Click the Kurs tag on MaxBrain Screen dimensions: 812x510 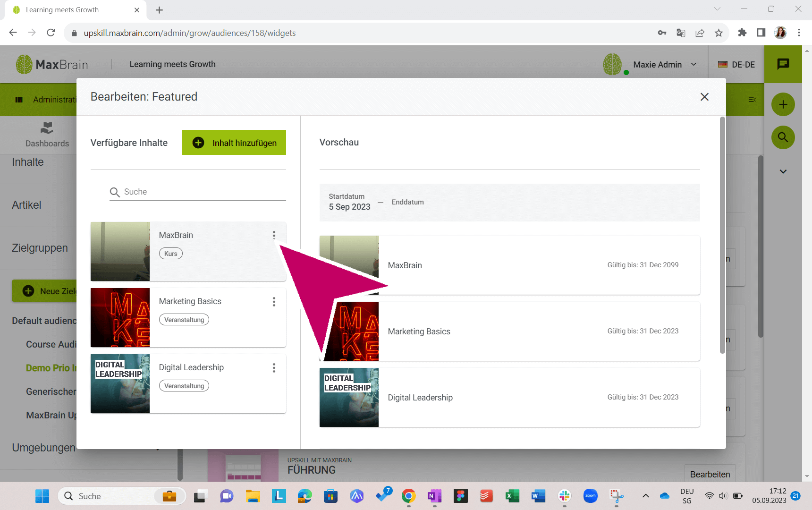(x=171, y=254)
